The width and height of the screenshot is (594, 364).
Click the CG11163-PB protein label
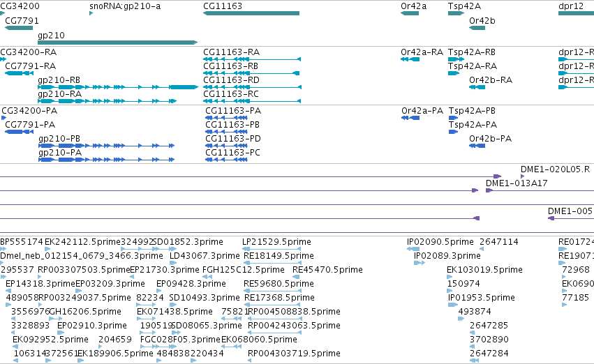(x=232, y=125)
